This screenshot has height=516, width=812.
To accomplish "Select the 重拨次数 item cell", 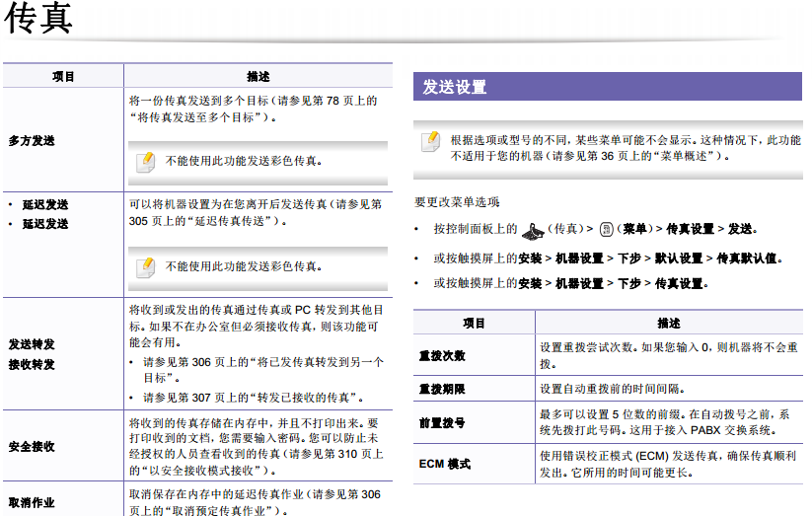I will 474,355.
